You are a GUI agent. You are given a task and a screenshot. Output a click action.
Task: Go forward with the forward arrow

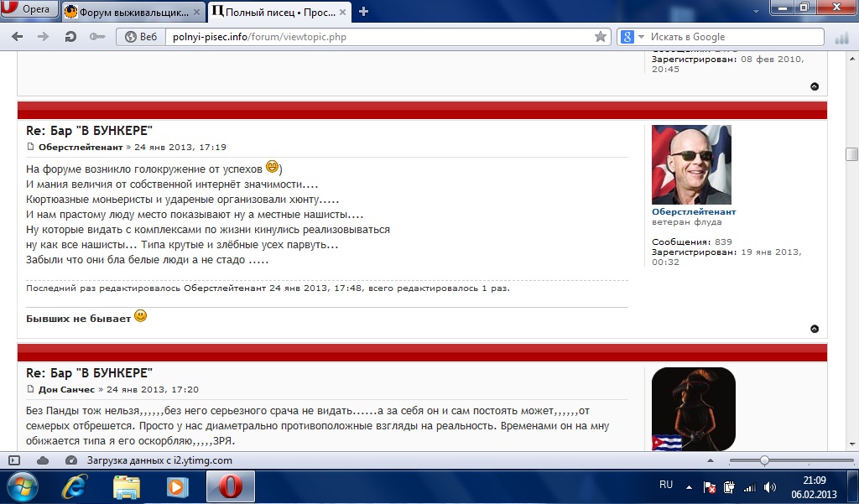43,37
